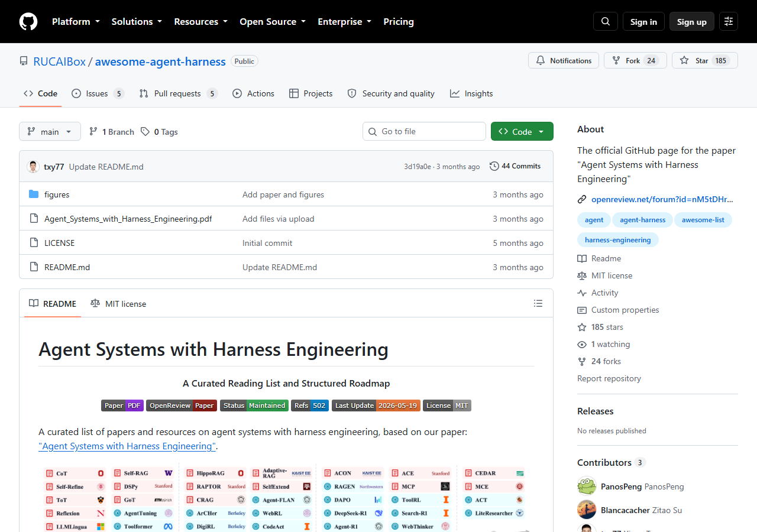Viewport: 757px width, 532px height.
Task: Open commit hash 3d19a0e
Action: point(418,167)
